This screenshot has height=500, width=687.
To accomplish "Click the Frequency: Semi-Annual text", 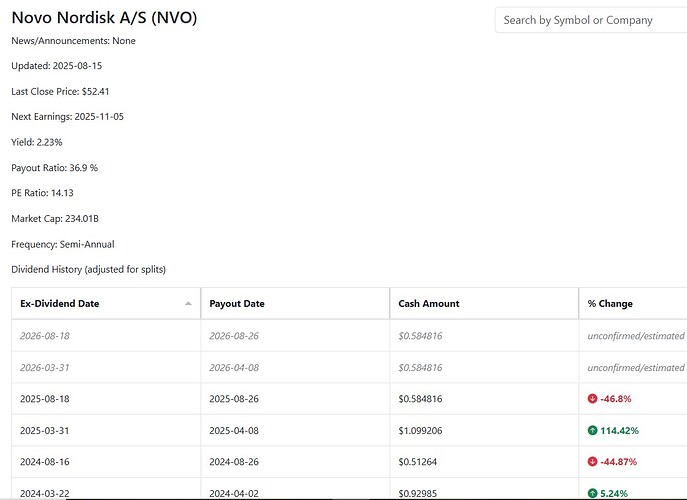I will coord(63,244).
